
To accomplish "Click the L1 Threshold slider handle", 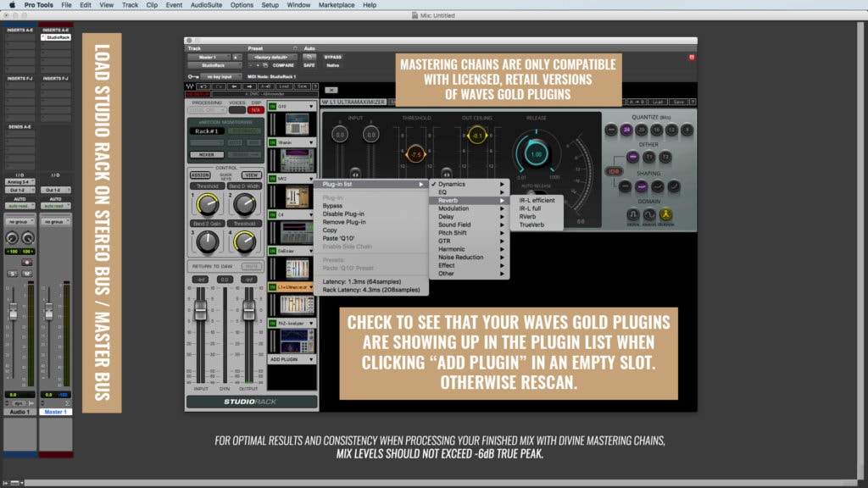I will (x=415, y=154).
